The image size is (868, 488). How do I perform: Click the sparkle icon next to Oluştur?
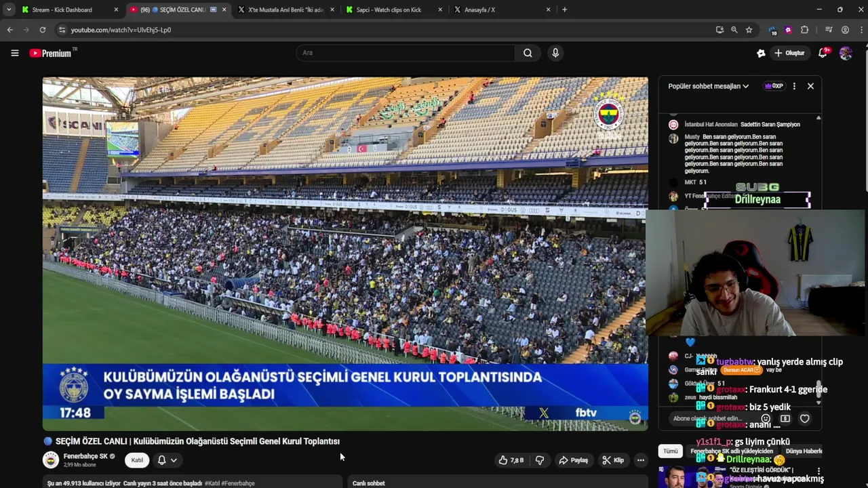(x=761, y=53)
